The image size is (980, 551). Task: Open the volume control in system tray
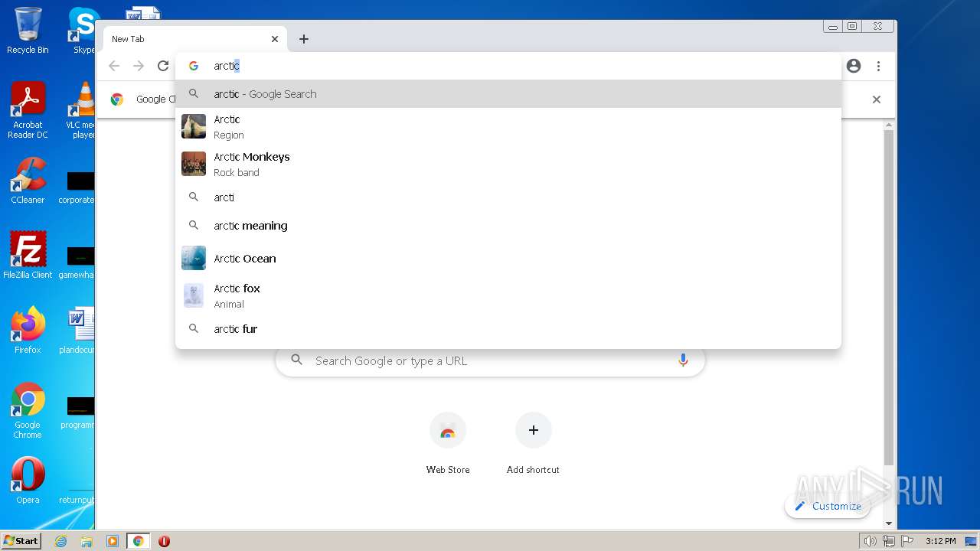(870, 541)
